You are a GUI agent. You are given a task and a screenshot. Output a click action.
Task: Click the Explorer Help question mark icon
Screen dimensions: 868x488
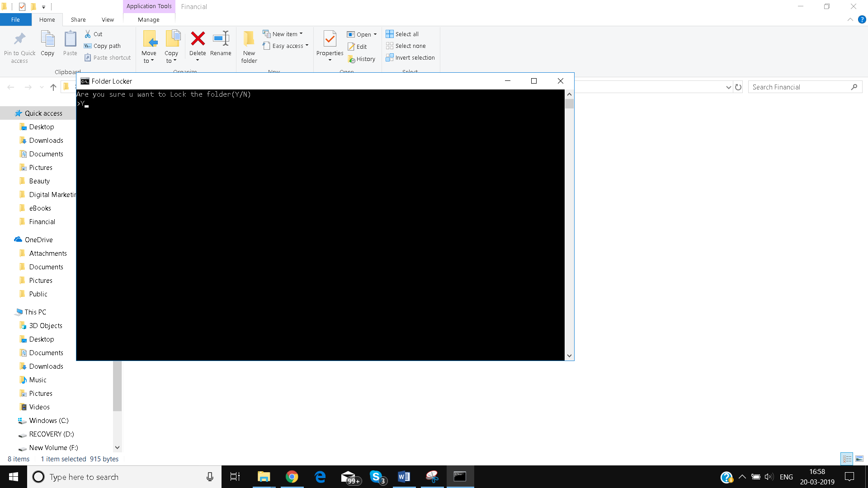[862, 19]
